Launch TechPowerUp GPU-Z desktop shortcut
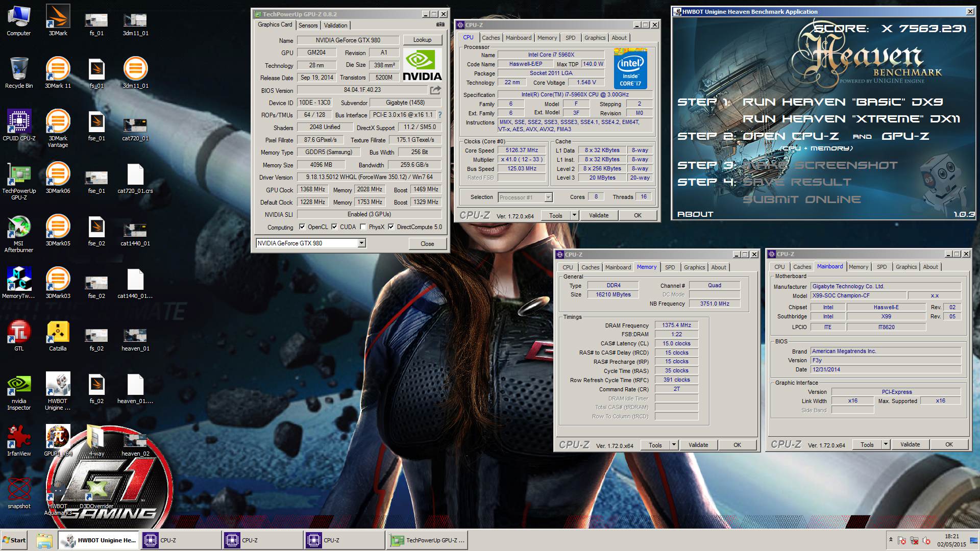This screenshot has height=551, width=980. click(19, 181)
